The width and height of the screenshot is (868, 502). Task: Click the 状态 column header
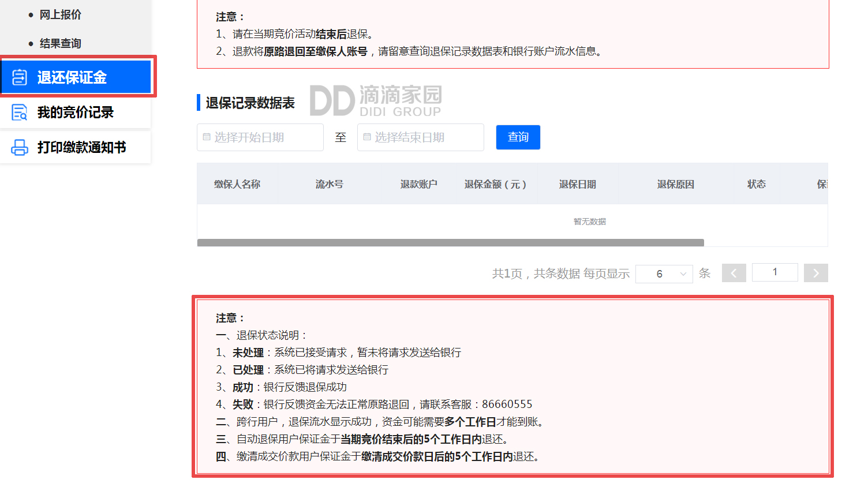click(757, 184)
